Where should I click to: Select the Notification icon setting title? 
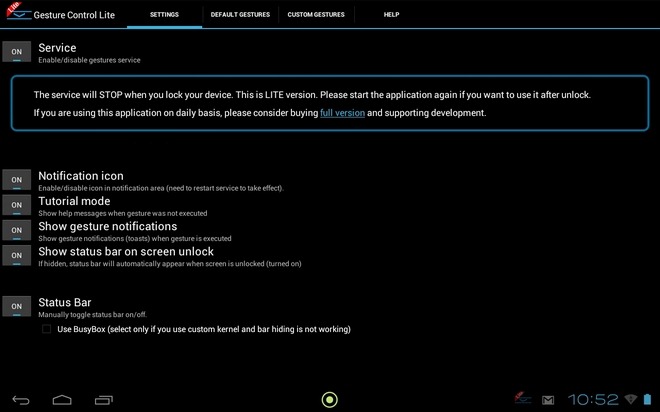click(x=81, y=175)
